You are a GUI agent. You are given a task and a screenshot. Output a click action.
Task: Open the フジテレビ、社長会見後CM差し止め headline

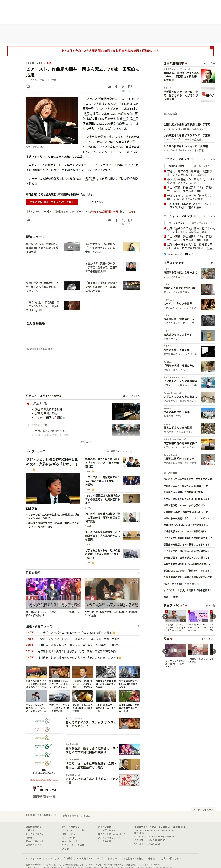52,462
